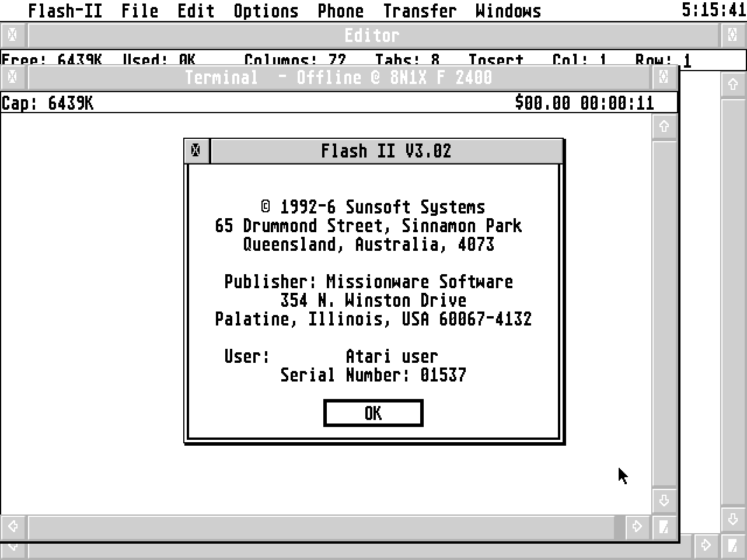Viewport: 747px width, 560px height.
Task: Click the Editor window sizer corner
Action: pyautogui.click(x=733, y=545)
